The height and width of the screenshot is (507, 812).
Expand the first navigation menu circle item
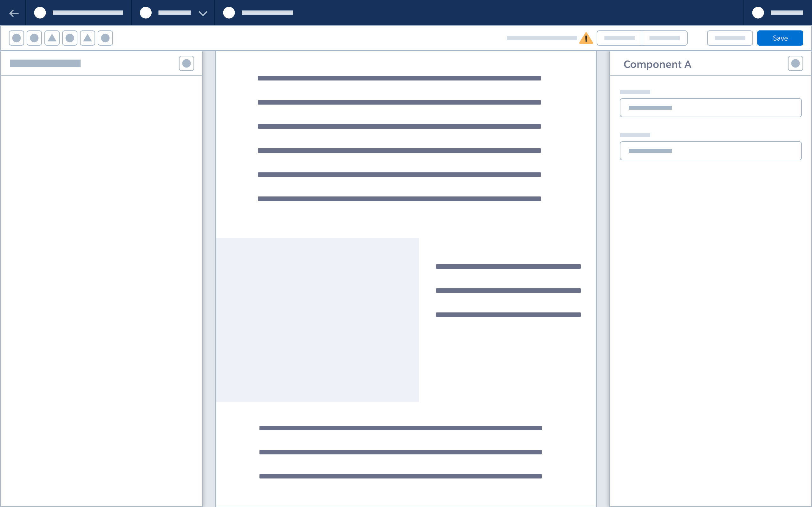[40, 13]
